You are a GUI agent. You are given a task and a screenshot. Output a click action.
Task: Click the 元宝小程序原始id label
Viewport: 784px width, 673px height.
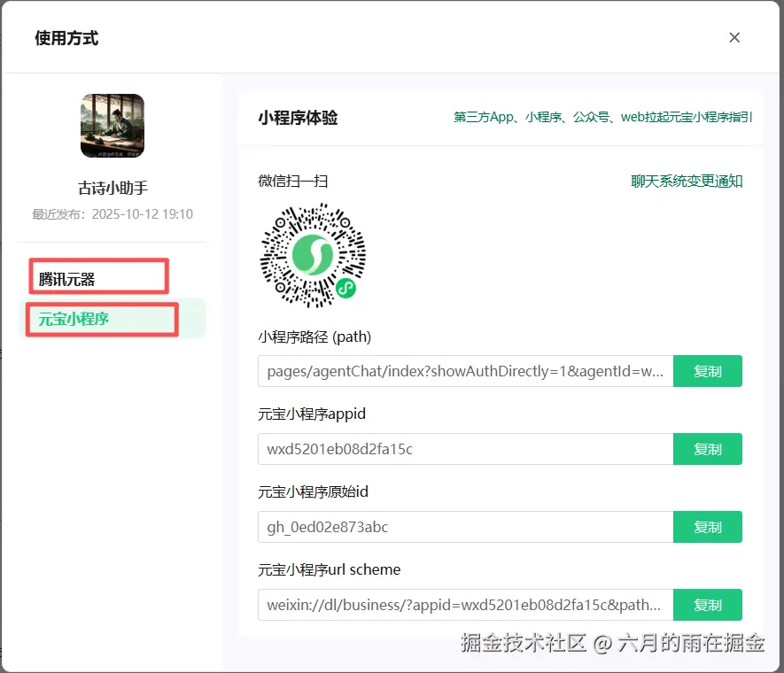pyautogui.click(x=313, y=491)
